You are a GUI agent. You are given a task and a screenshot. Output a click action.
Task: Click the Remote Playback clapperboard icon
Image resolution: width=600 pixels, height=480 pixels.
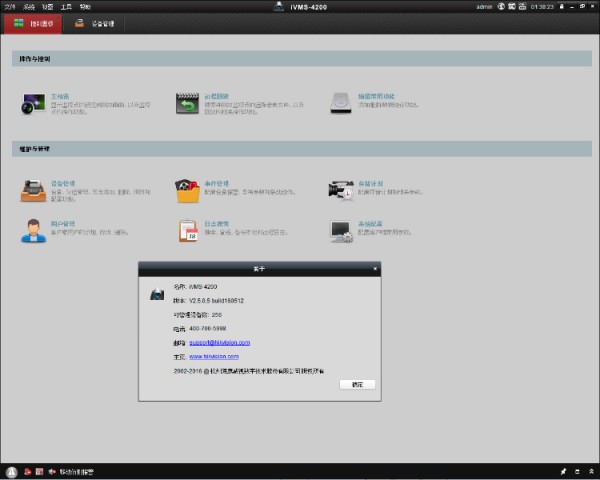pyautogui.click(x=188, y=103)
